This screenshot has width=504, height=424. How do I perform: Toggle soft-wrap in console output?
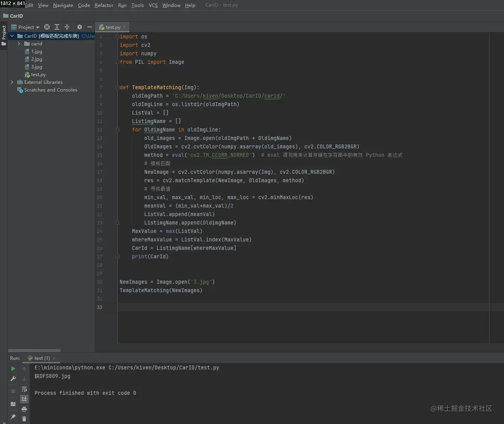point(24,389)
